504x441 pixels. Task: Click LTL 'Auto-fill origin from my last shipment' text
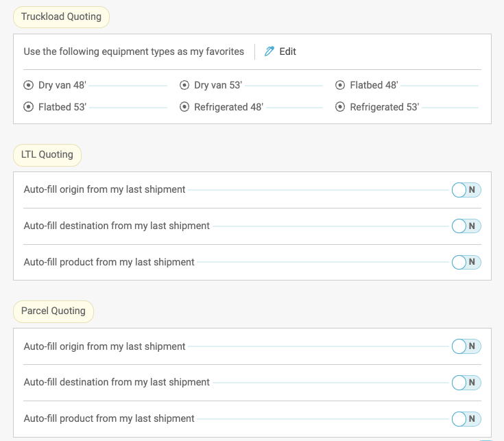(104, 189)
